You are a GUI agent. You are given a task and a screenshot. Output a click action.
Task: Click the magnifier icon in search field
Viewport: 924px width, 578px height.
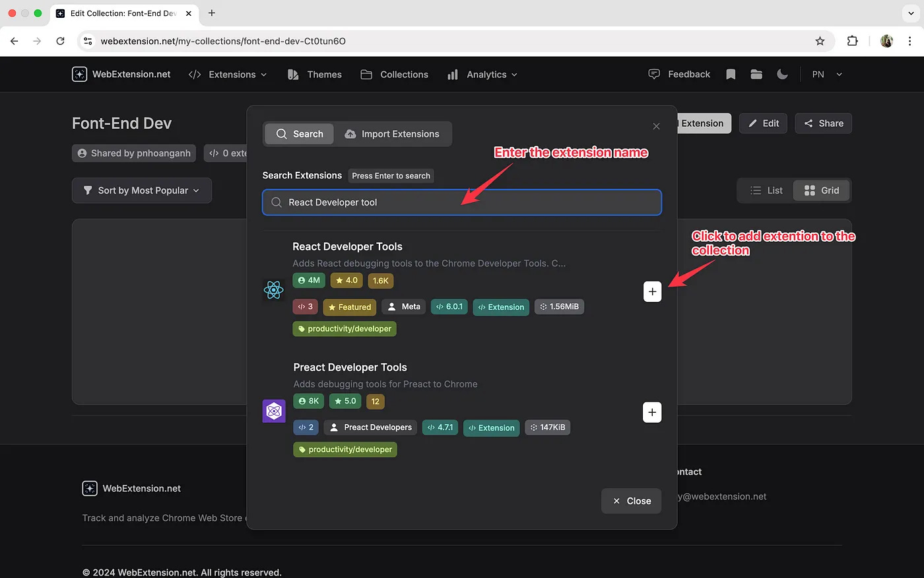tap(277, 202)
